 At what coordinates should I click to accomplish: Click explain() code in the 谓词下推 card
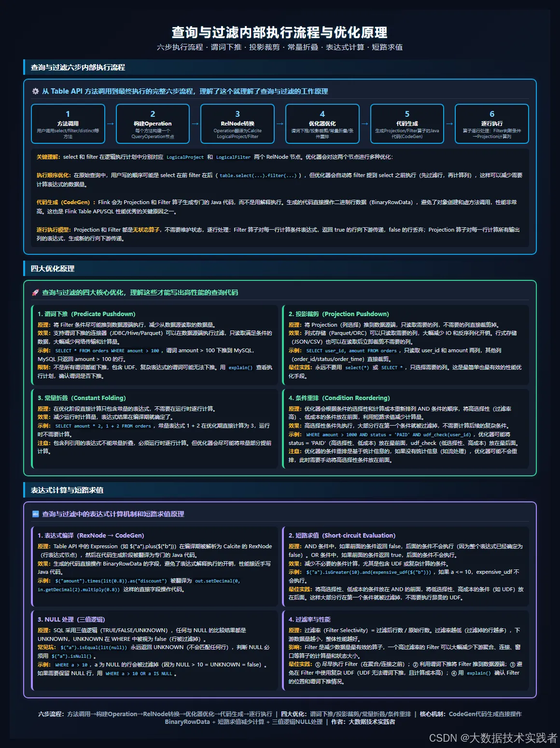coord(240,368)
